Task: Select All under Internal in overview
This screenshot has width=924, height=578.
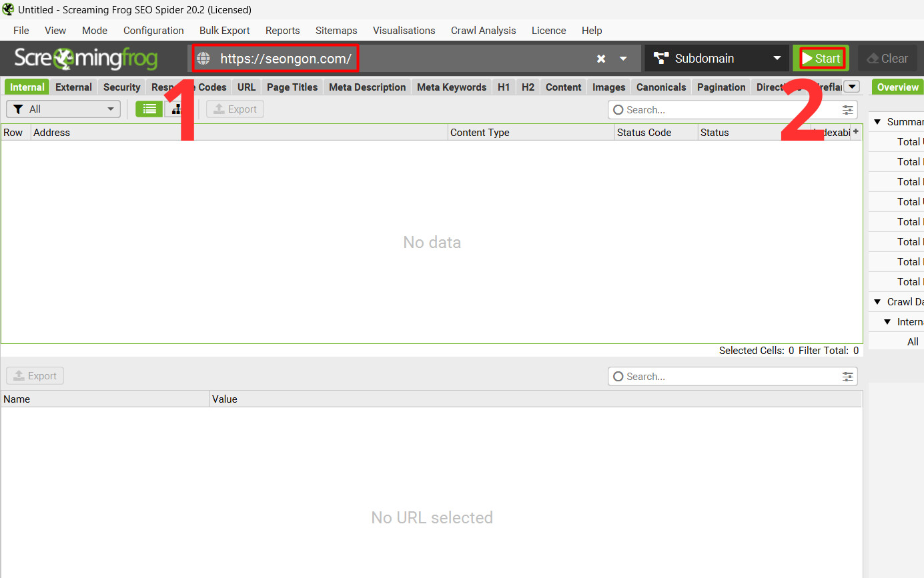Action: coord(913,342)
